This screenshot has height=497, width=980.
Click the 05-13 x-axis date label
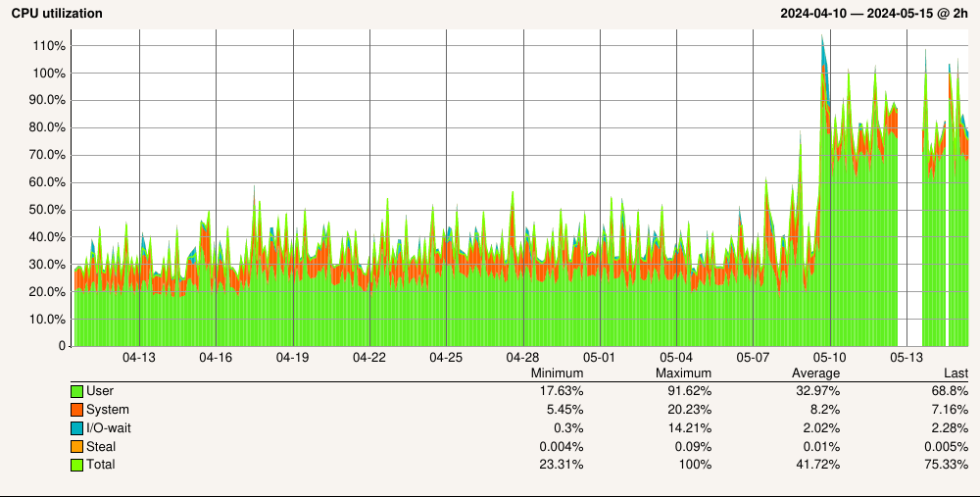pyautogui.click(x=906, y=358)
